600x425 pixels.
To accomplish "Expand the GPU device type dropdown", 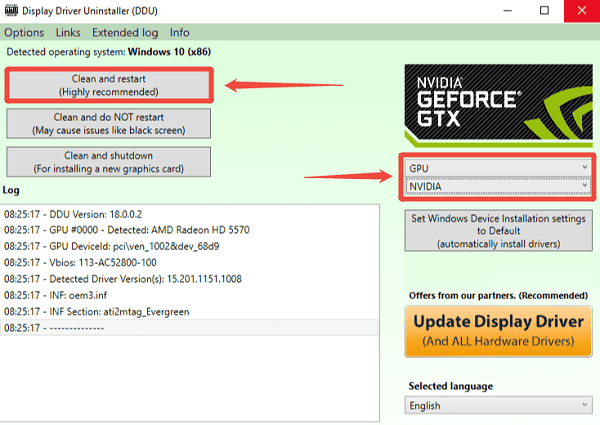I will [496, 167].
